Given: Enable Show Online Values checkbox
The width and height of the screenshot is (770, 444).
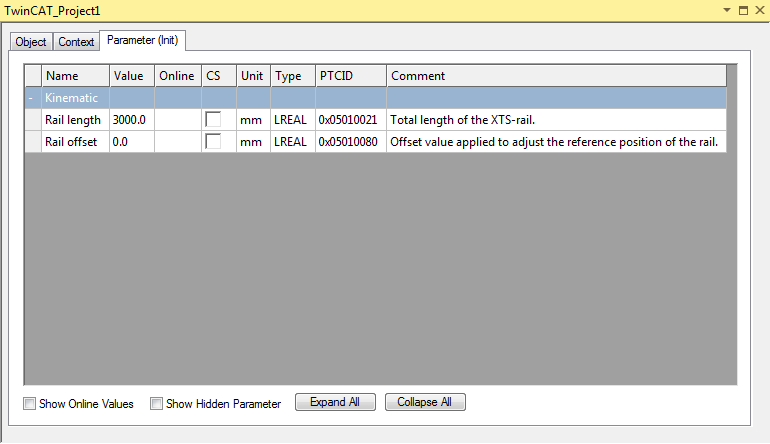Looking at the screenshot, I should (29, 404).
